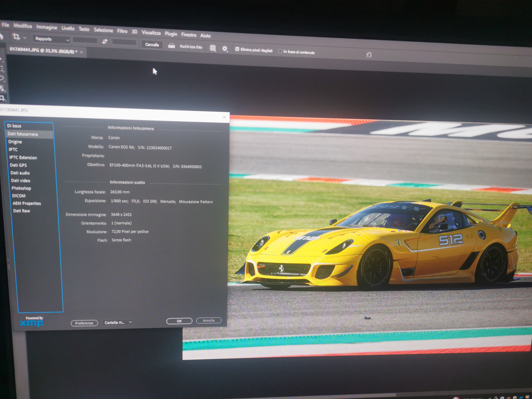Click the Raddrizza foto label
Screen dimensions: 532x399
pyautogui.click(x=191, y=47)
